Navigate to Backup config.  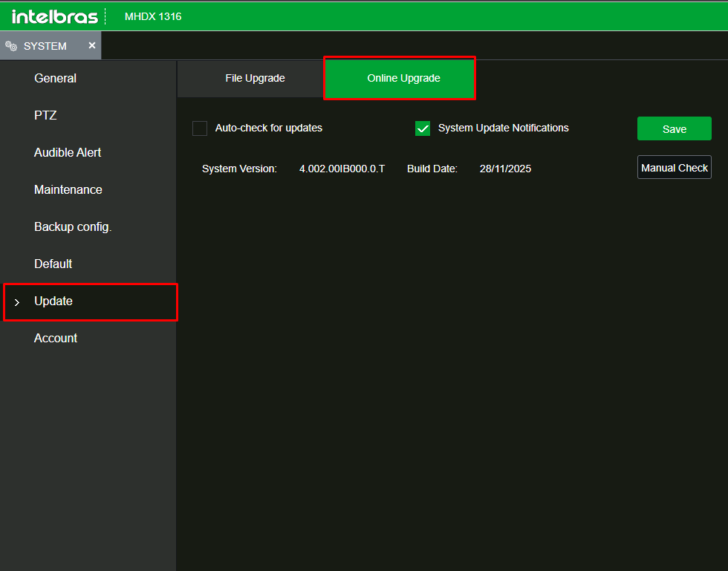[73, 226]
